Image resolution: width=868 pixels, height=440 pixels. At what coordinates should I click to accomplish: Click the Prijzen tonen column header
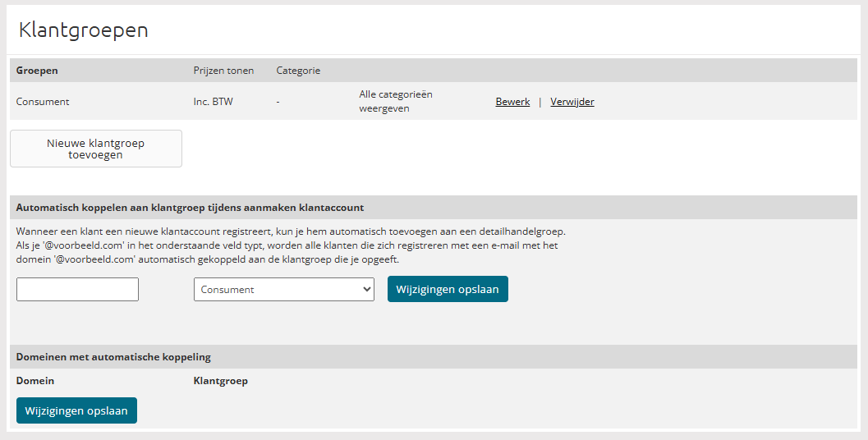(223, 71)
